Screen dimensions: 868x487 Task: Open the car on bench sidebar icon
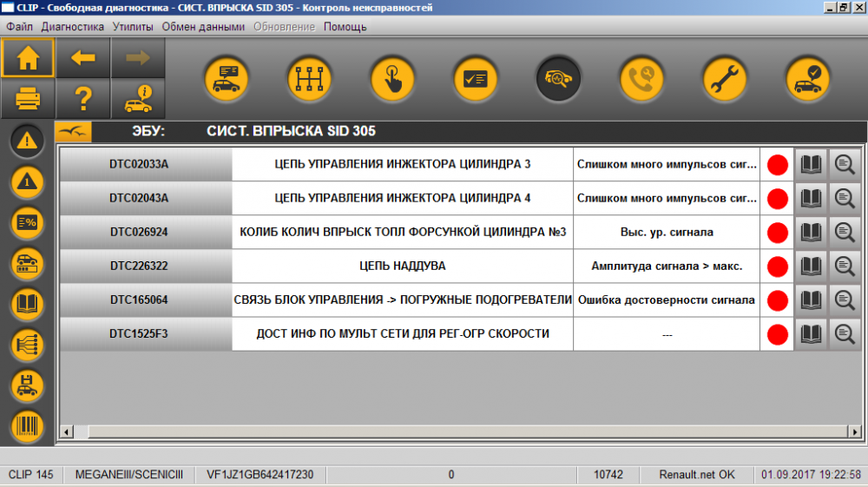(x=27, y=263)
